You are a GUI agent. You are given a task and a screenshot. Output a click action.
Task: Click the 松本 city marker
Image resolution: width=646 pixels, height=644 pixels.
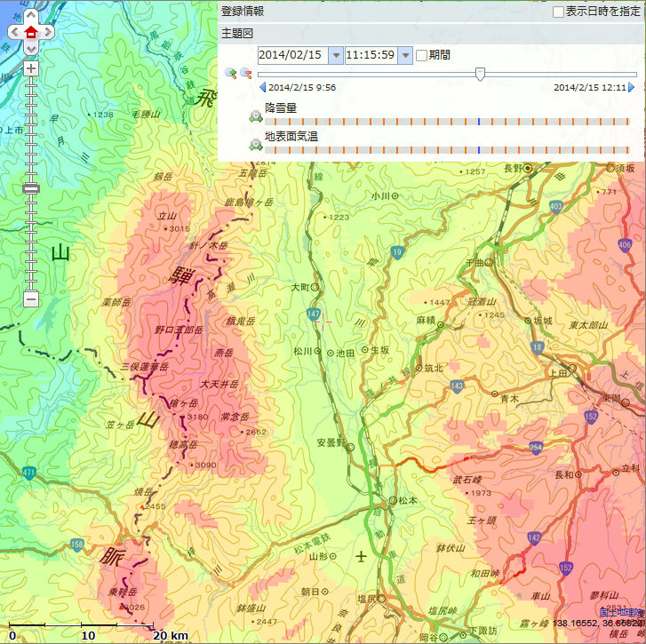(393, 500)
